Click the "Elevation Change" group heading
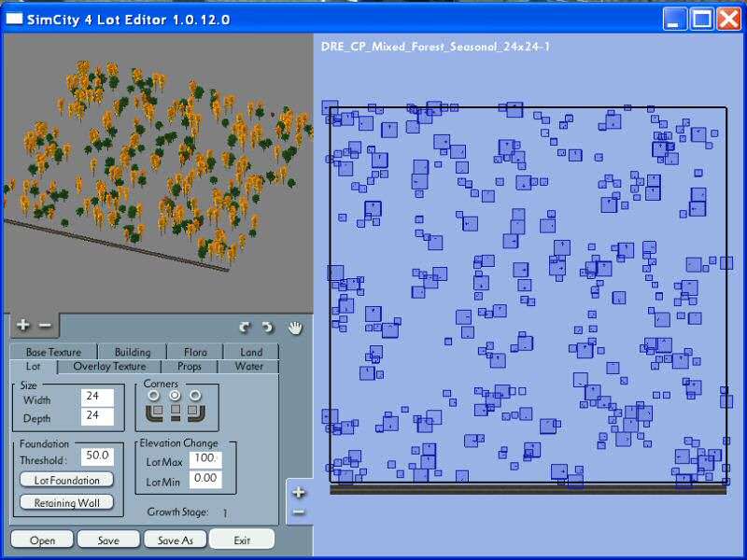This screenshot has height=560, width=747. pyautogui.click(x=178, y=442)
